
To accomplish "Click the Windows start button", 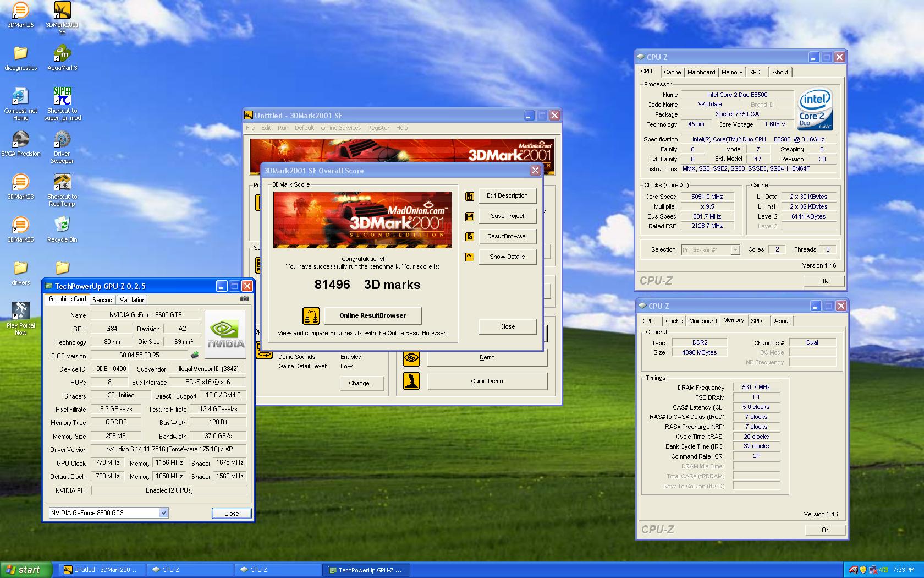I will (26, 570).
